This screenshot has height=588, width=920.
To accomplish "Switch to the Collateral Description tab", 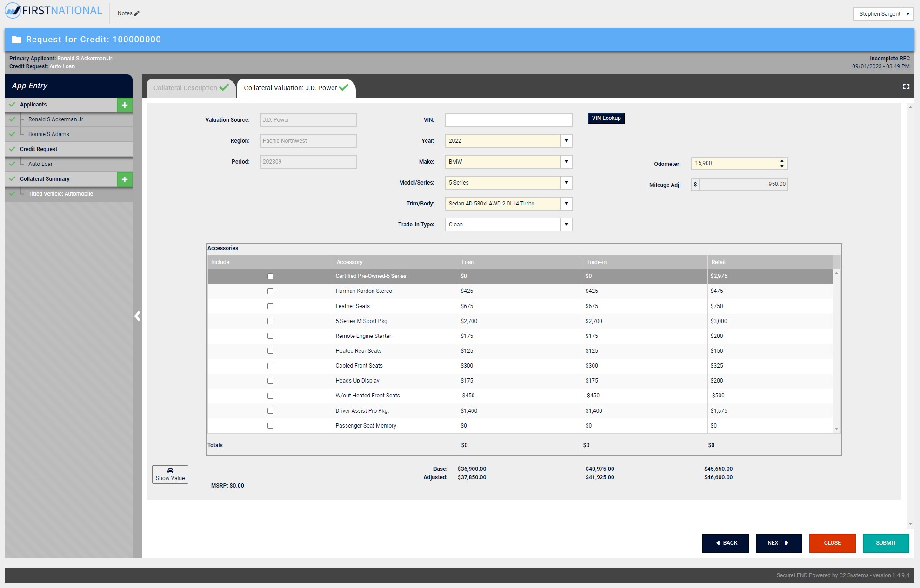I will coord(191,88).
